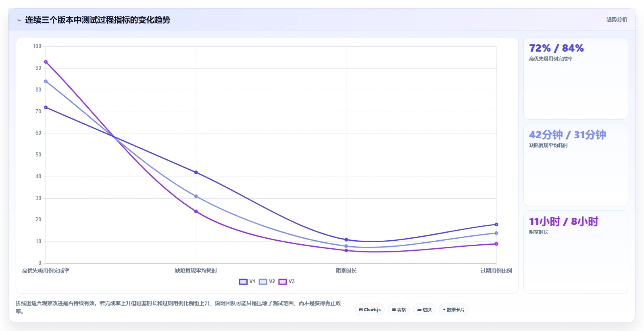The width and height of the screenshot is (644, 331).
Task: Toggle the V3 legend swatch
Action: (282, 282)
